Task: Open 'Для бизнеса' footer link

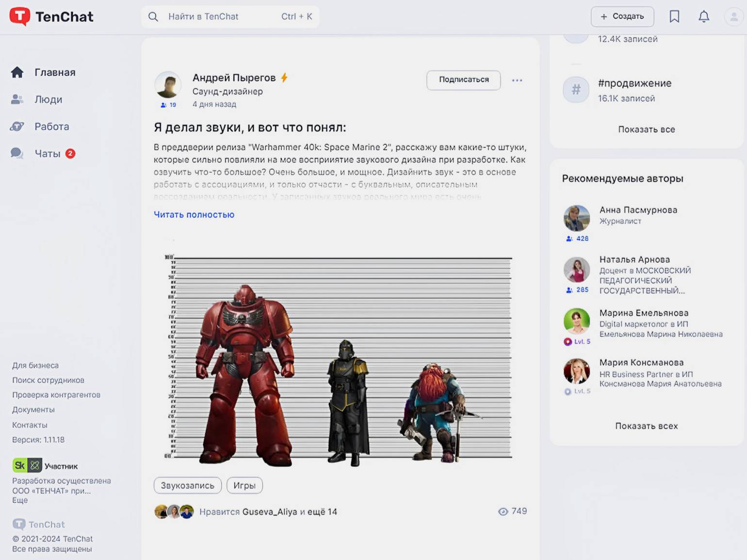Action: pos(35,366)
